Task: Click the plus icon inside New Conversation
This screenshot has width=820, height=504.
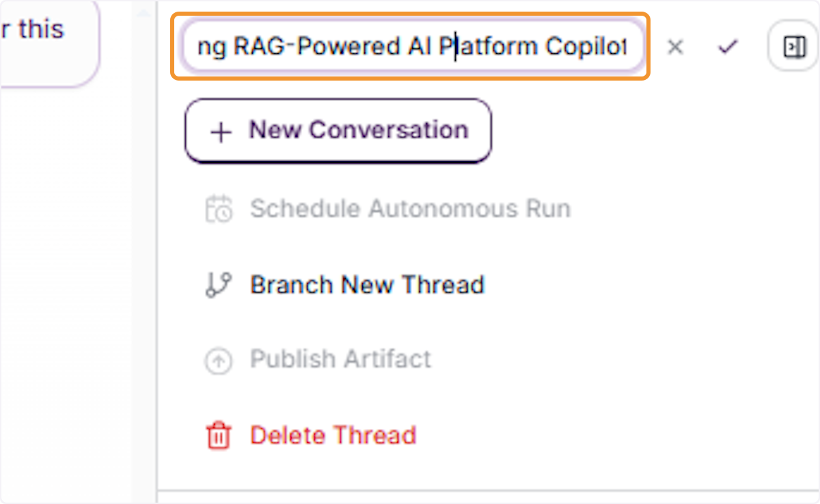Action: (221, 132)
